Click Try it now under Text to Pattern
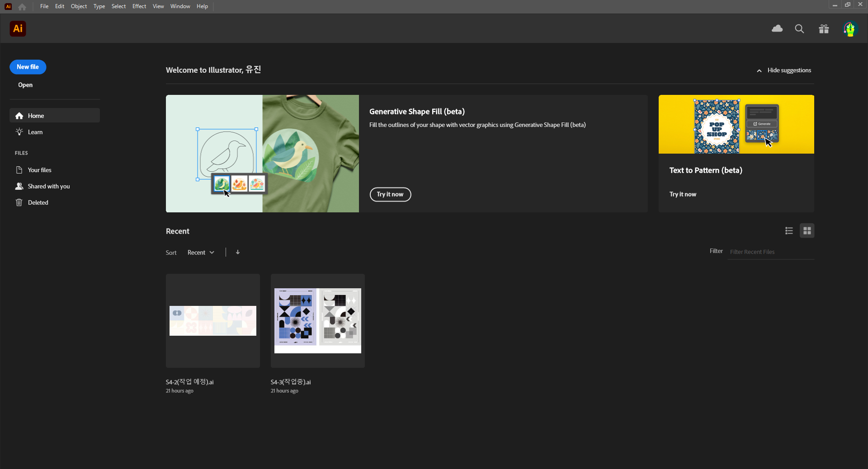Viewport: 868px width, 469px height. 683,194
